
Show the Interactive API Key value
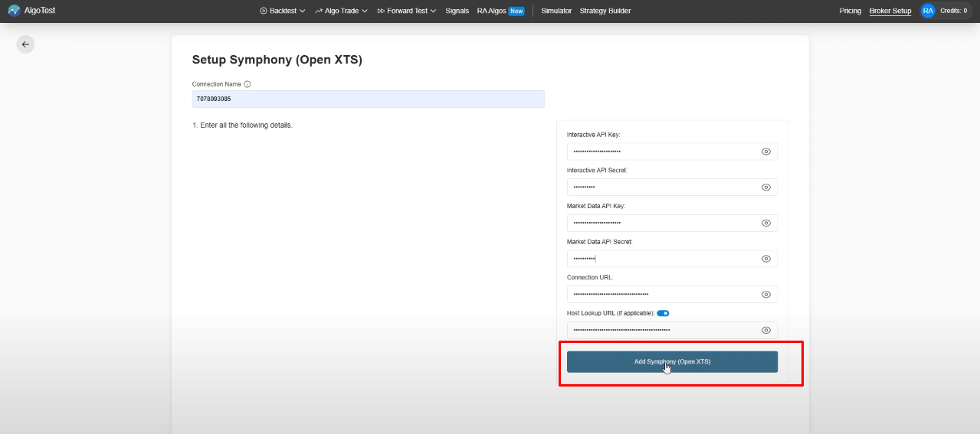point(765,152)
